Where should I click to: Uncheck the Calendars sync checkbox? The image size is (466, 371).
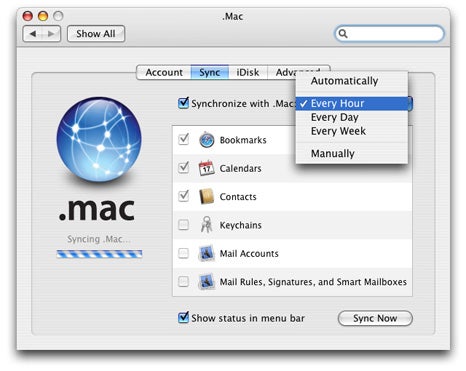tap(184, 168)
